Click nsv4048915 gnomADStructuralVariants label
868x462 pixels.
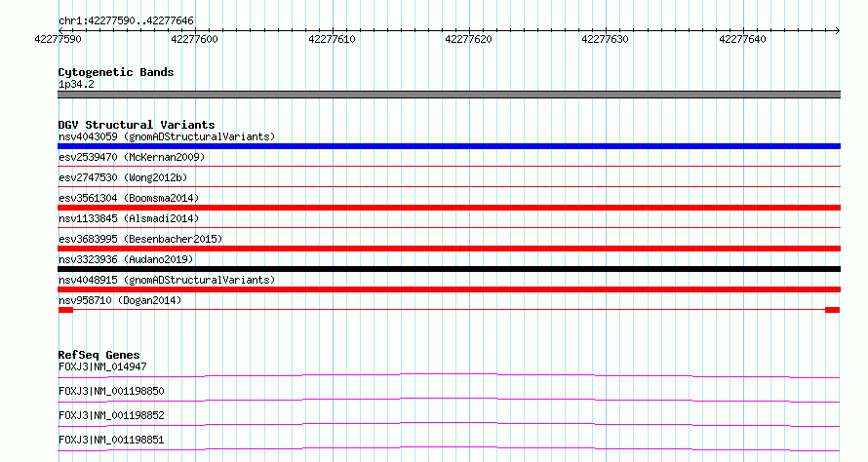coord(167,280)
